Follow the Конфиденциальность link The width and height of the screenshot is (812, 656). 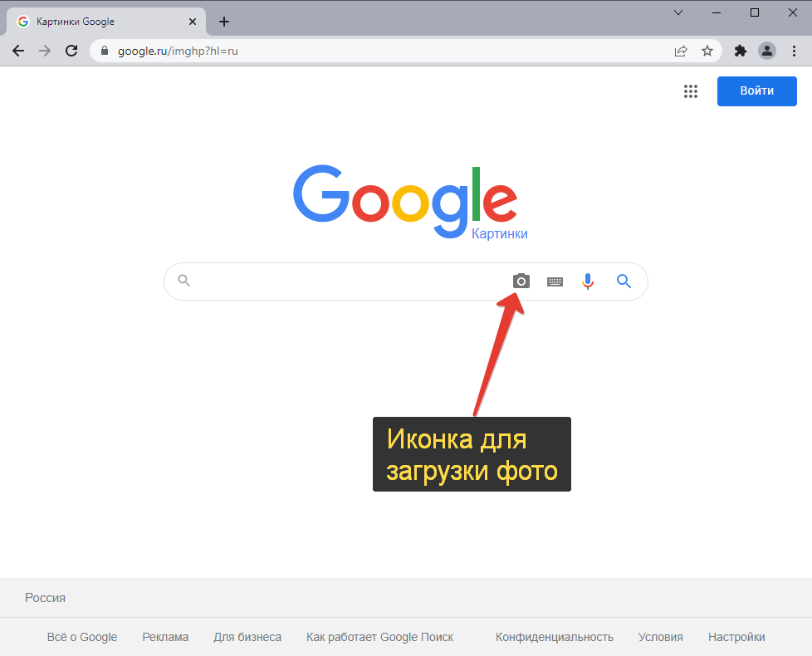[555, 637]
